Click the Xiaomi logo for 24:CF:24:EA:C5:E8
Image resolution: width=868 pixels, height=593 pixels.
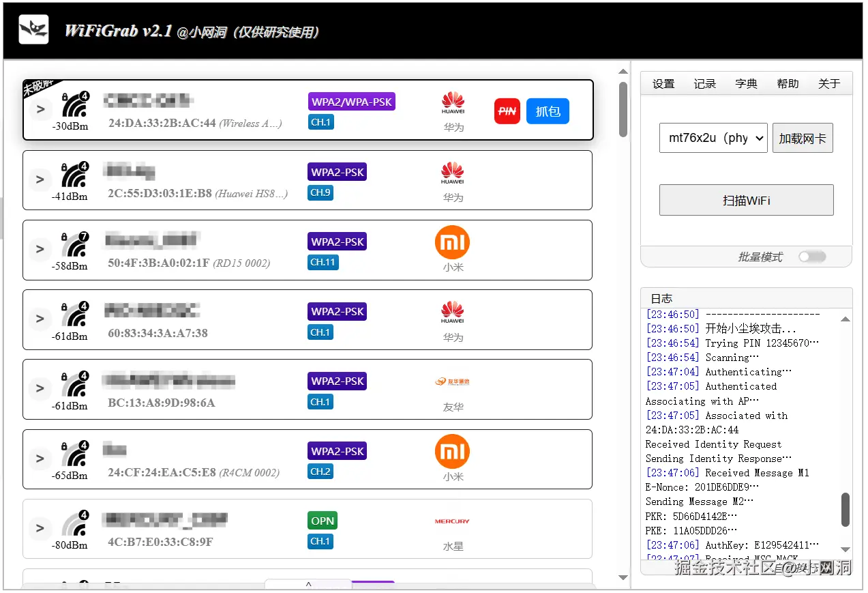pos(453,452)
